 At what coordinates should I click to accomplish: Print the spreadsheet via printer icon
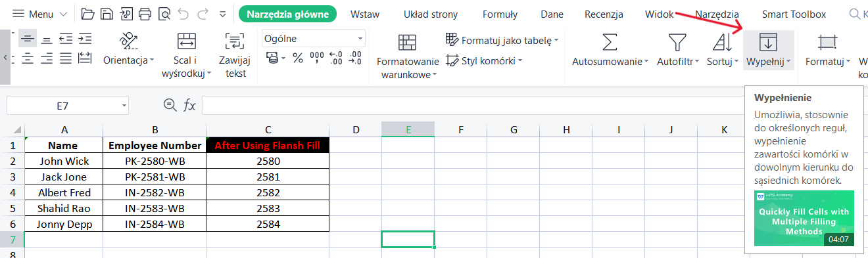(145, 14)
